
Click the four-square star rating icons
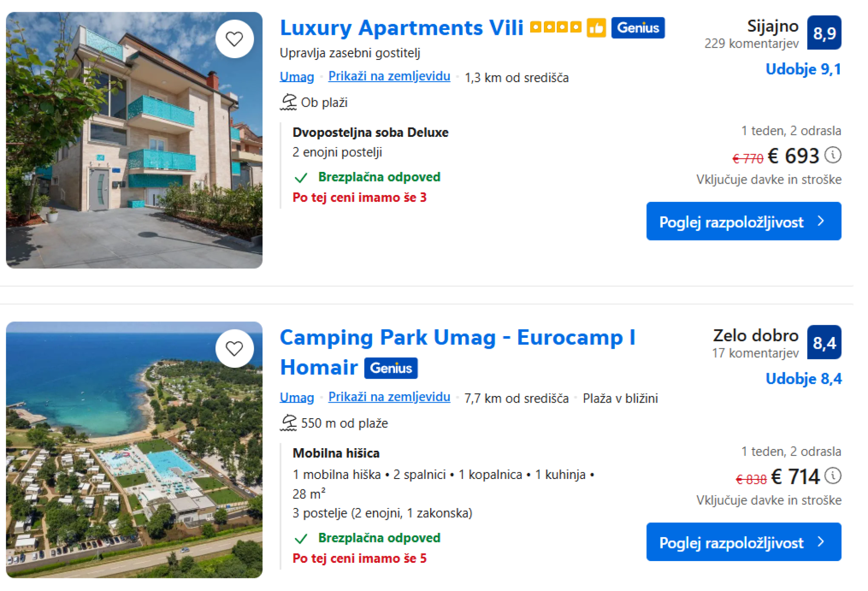click(556, 28)
